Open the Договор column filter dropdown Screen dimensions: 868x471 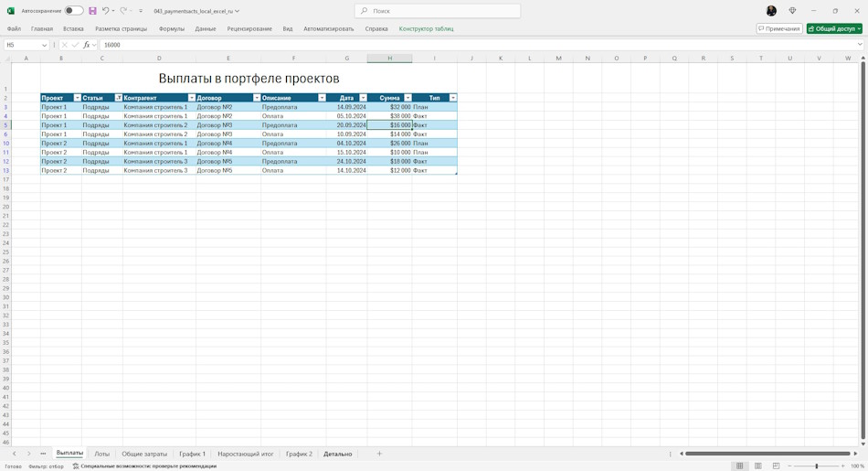(x=257, y=98)
